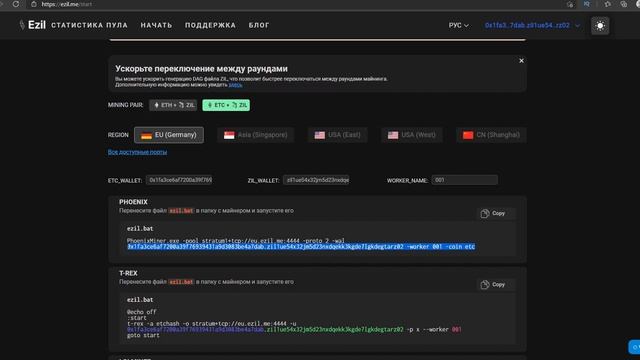Click the site lock icon in address bar

34,4
